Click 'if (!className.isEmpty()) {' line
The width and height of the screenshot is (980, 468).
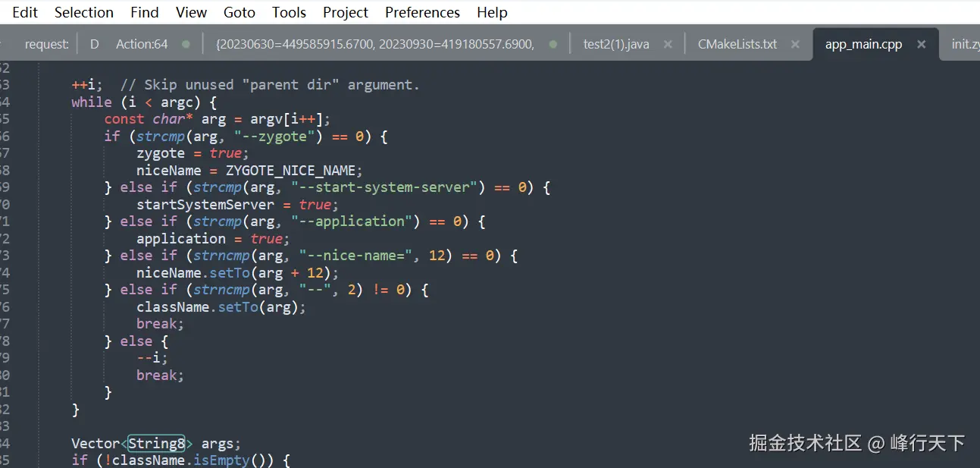[x=181, y=460]
